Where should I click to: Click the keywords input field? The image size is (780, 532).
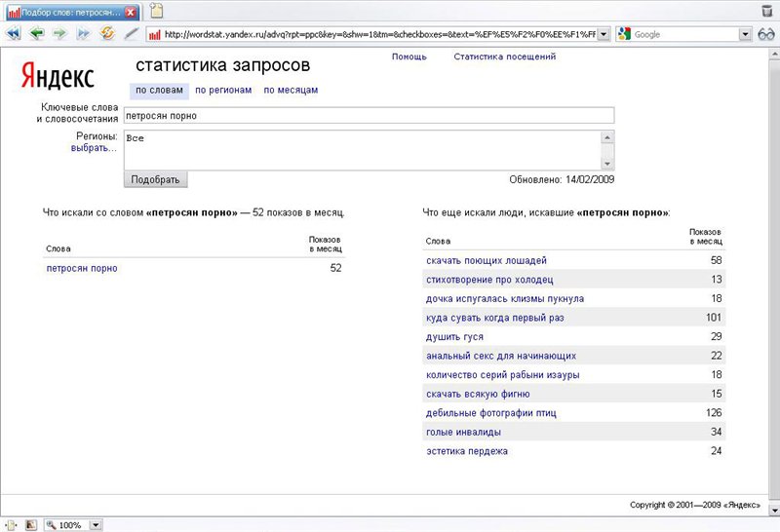(x=369, y=115)
